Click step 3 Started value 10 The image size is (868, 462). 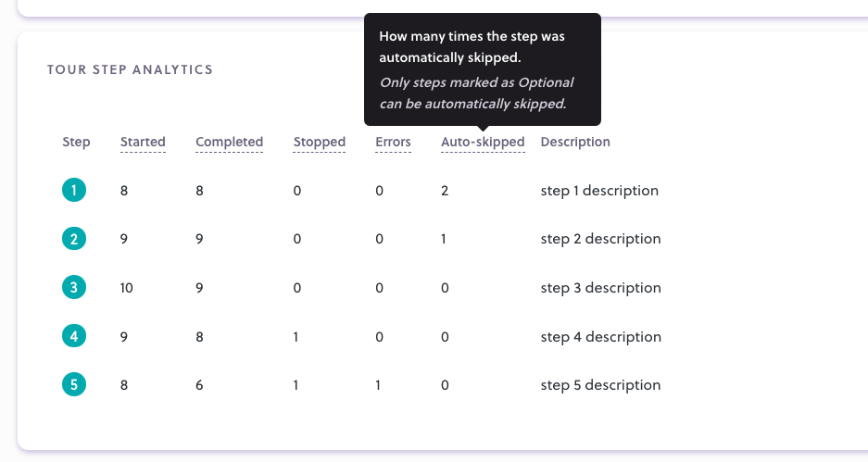pyautogui.click(x=126, y=288)
